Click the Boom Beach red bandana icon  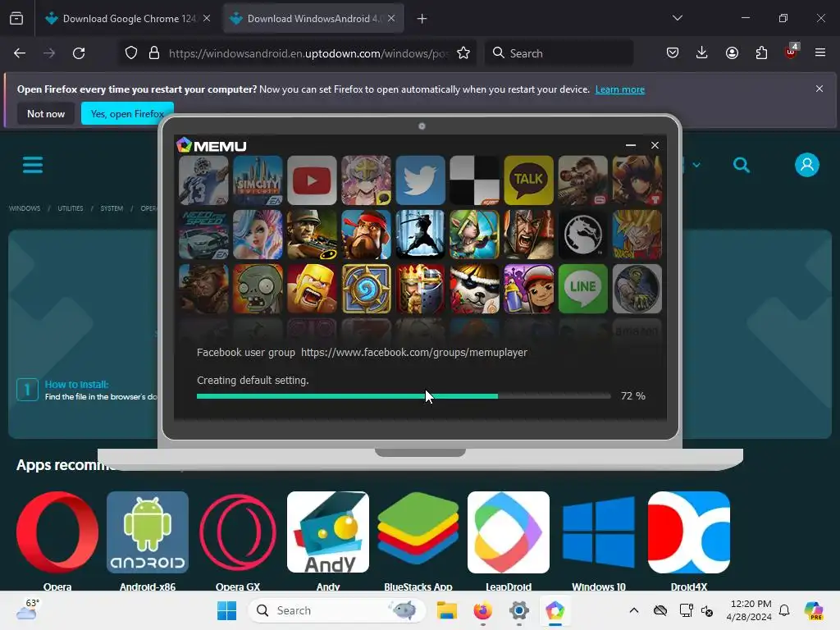coord(366,235)
